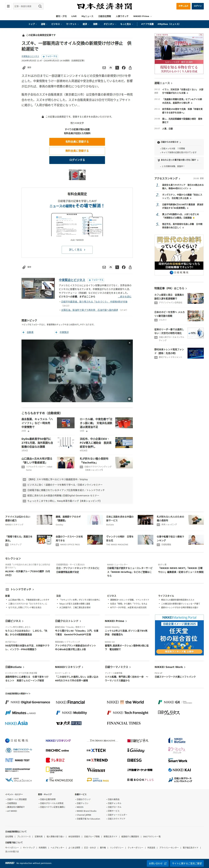This screenshot has height=868, width=209.
Task: Expand the マーケット dropdown
Action: tap(72, 24)
